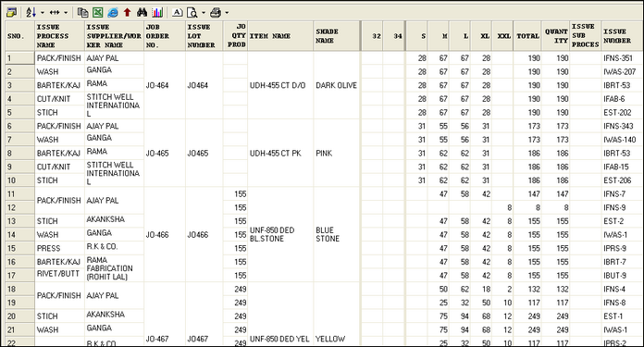The width and height of the screenshot is (644, 347).
Task: Click the ISSUE NUMBER column header
Action: pos(621,36)
